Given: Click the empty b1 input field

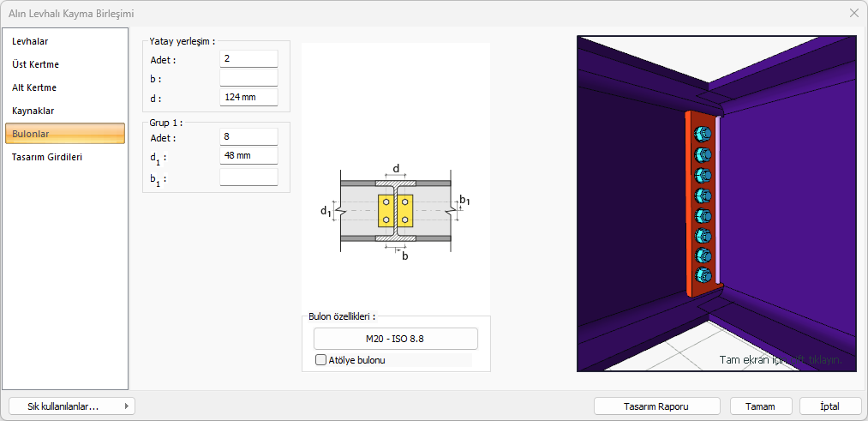Looking at the screenshot, I should pos(248,177).
